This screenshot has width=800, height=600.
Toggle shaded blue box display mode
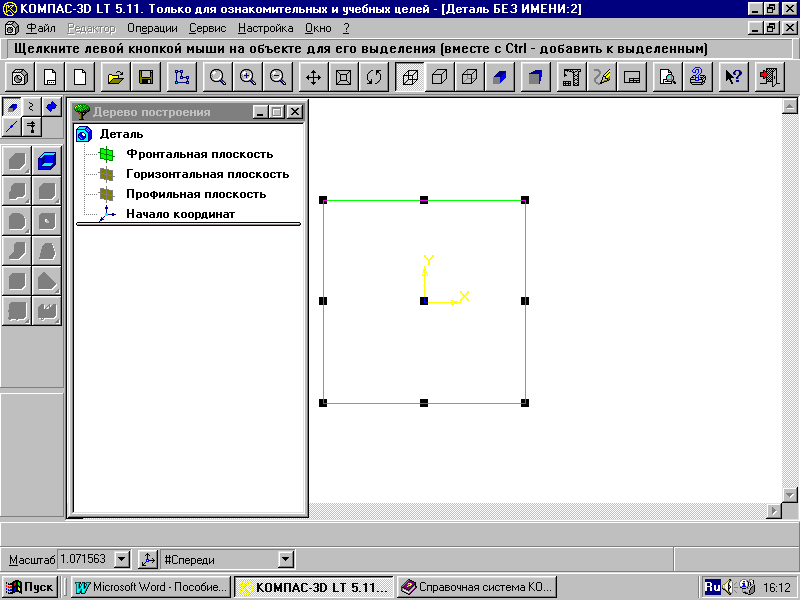[x=499, y=77]
